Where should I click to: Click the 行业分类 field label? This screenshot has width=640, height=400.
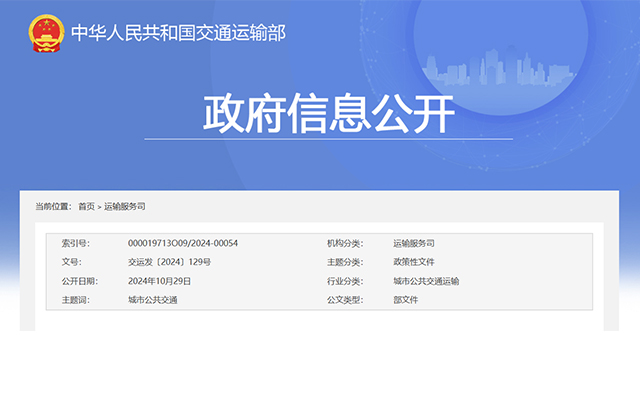tap(344, 281)
